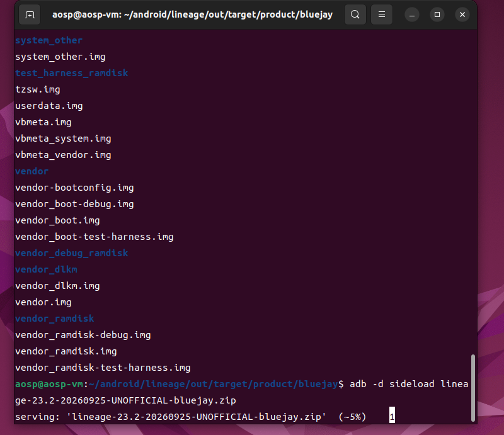The image size is (504, 435).
Task: Click the blue vendor directory name
Action: pos(32,171)
